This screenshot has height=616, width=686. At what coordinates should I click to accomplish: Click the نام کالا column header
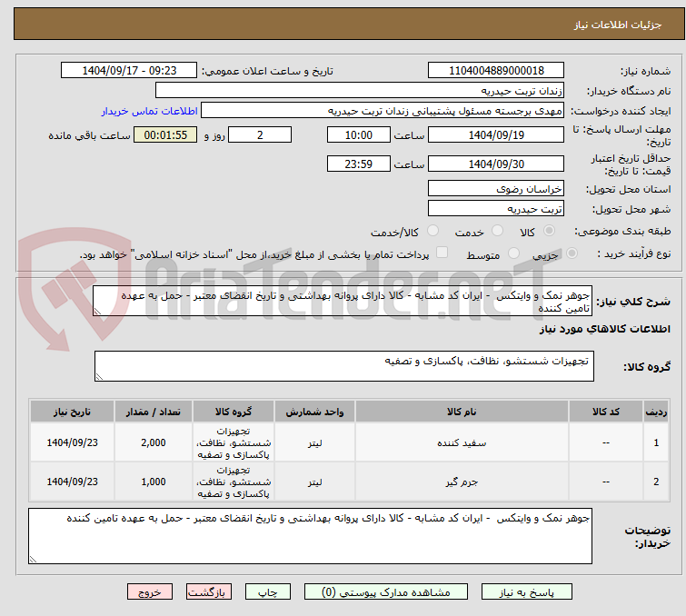(462, 412)
